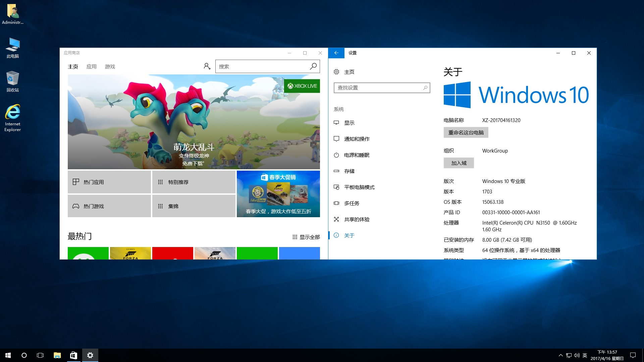Viewport: 644px width, 362px height.
Task: Open Task View on taskbar
Action: (x=40, y=355)
